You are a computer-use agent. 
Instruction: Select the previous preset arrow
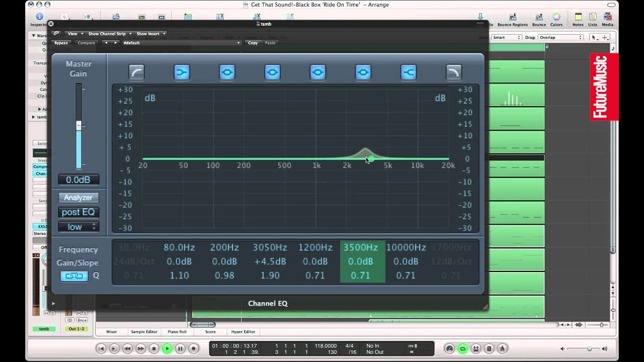106,43
